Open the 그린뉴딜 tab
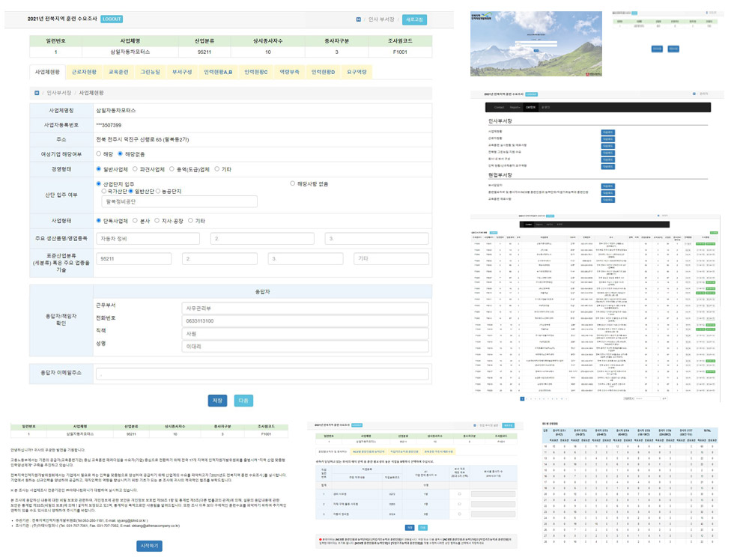The width and height of the screenshot is (734, 560). [x=150, y=72]
